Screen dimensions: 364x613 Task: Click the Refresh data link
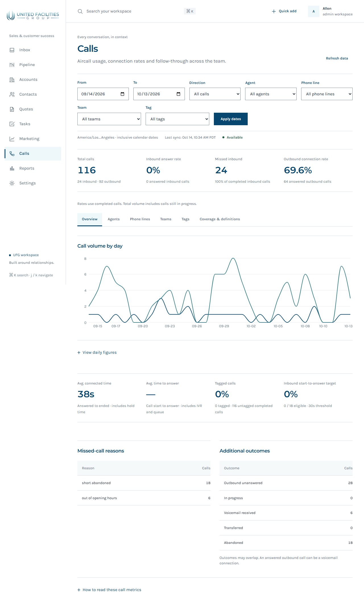337,58
